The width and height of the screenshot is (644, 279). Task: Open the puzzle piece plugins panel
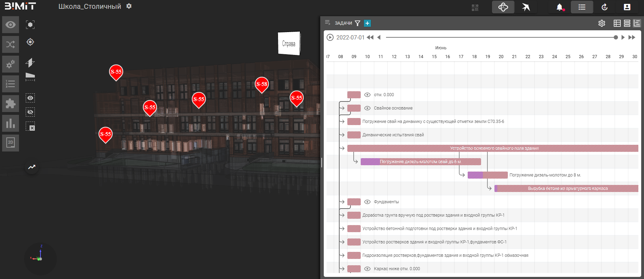(11, 104)
